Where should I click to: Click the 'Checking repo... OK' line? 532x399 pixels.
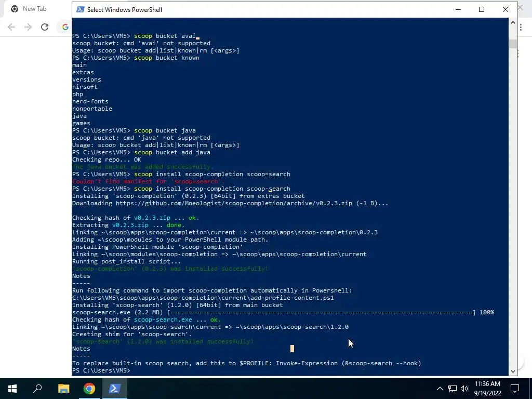[107, 159]
